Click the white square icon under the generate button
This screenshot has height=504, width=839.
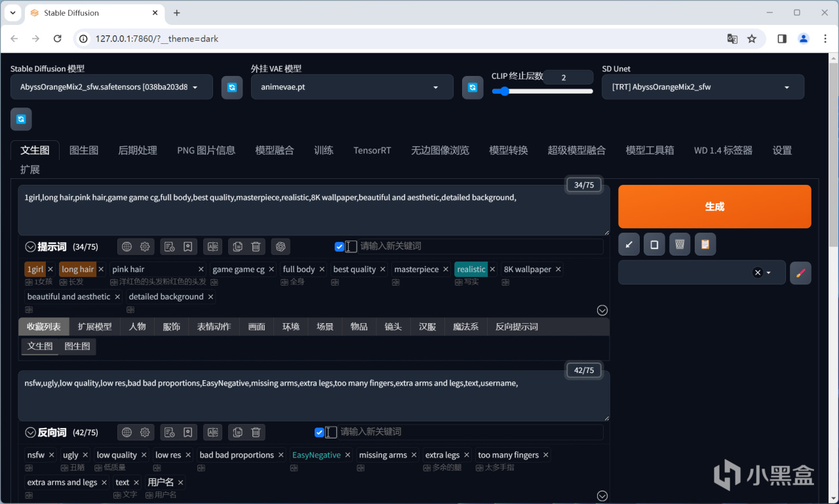tap(654, 244)
